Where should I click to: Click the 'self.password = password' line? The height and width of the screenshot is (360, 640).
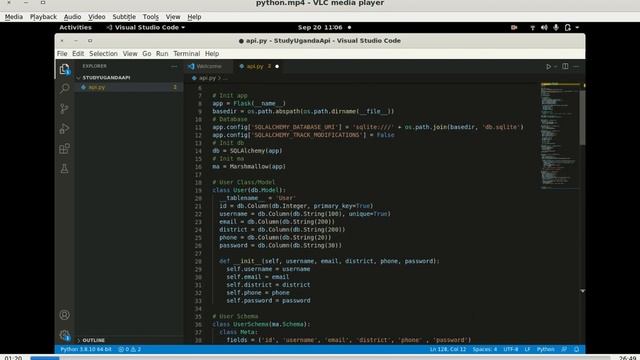pyautogui.click(x=268, y=300)
